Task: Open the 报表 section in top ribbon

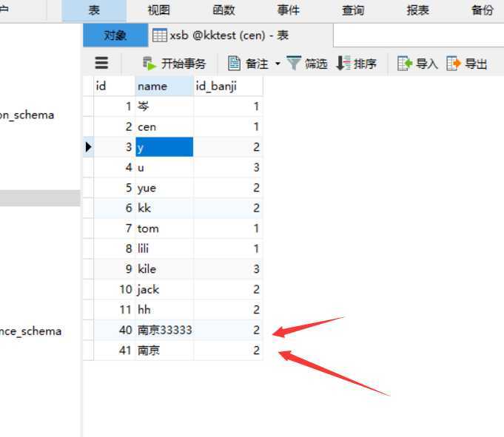Action: [x=417, y=10]
